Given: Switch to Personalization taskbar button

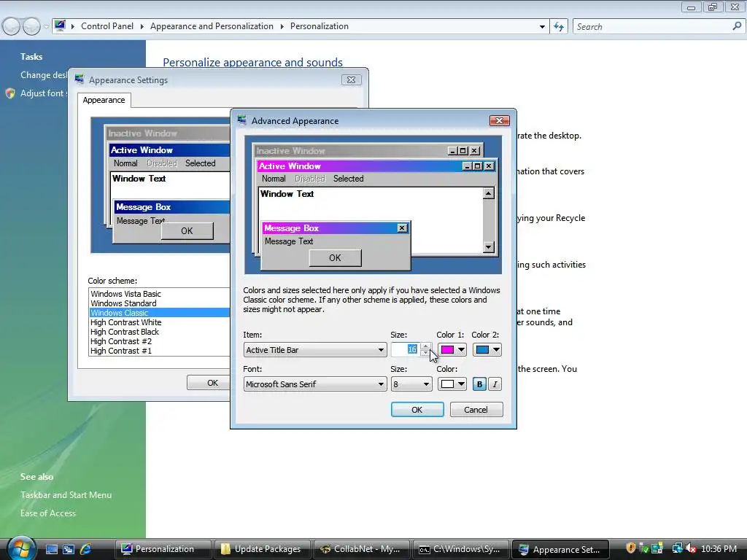Looking at the screenshot, I should click(x=163, y=549).
